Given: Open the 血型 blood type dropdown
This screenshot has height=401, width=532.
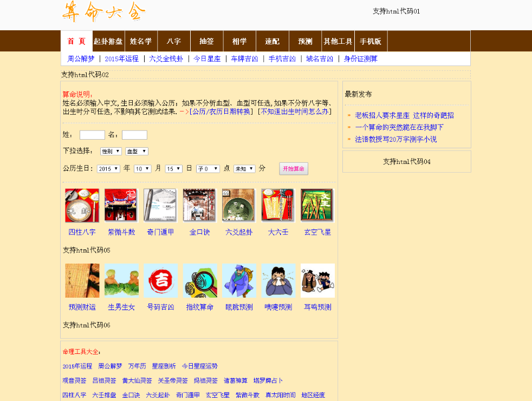Looking at the screenshot, I should click(137, 152).
